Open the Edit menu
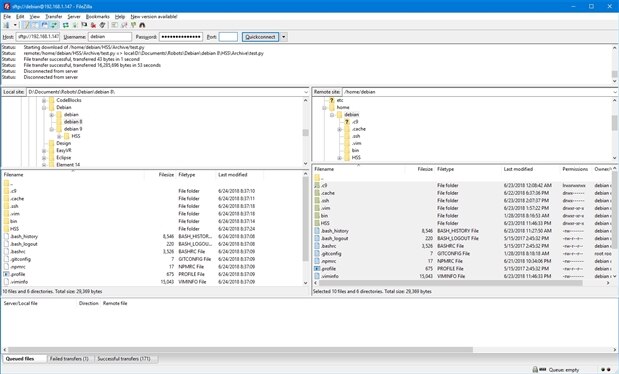This screenshot has width=619, height=374. tap(20, 17)
